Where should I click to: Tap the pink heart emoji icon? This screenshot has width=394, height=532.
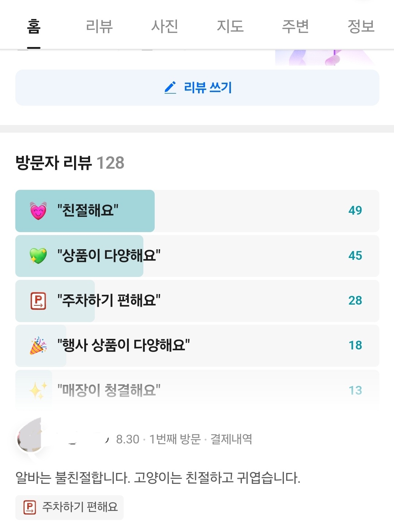pyautogui.click(x=38, y=211)
